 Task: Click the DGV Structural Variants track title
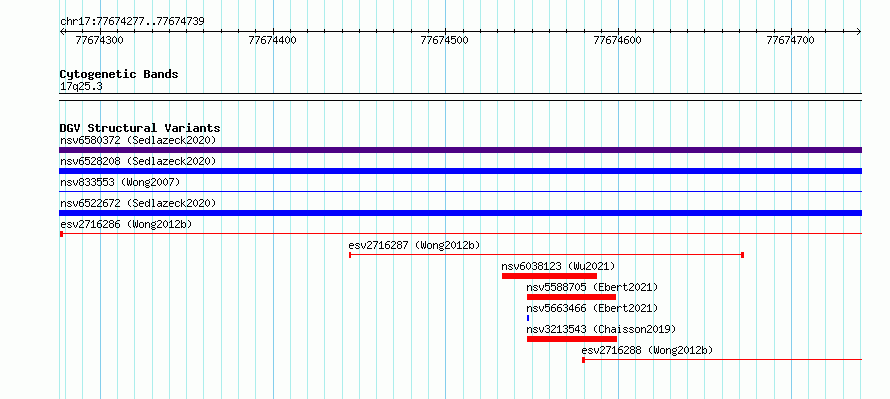(x=140, y=128)
